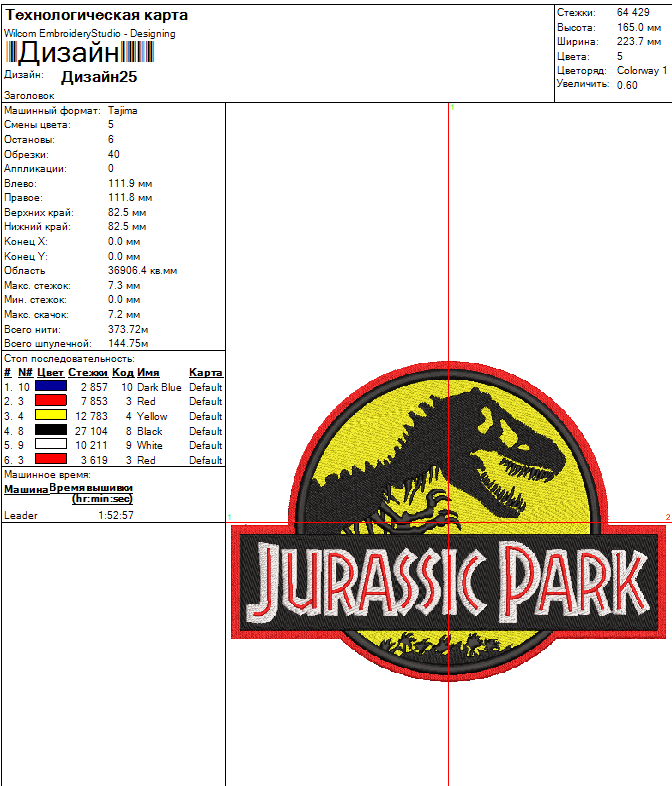Click the 'Верхних край:' label
Image resolution: width=672 pixels, height=786 pixels.
click(39, 213)
